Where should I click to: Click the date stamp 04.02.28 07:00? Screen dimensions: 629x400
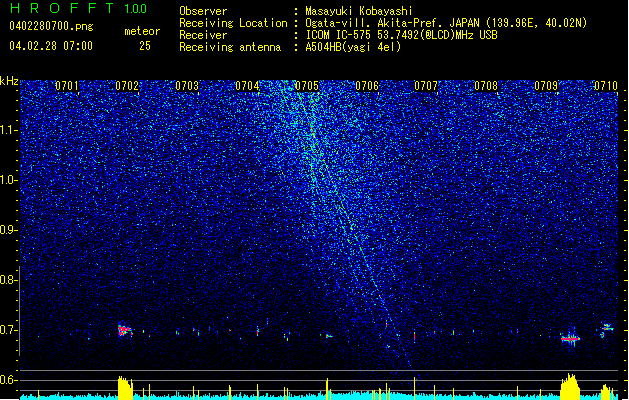coord(51,46)
